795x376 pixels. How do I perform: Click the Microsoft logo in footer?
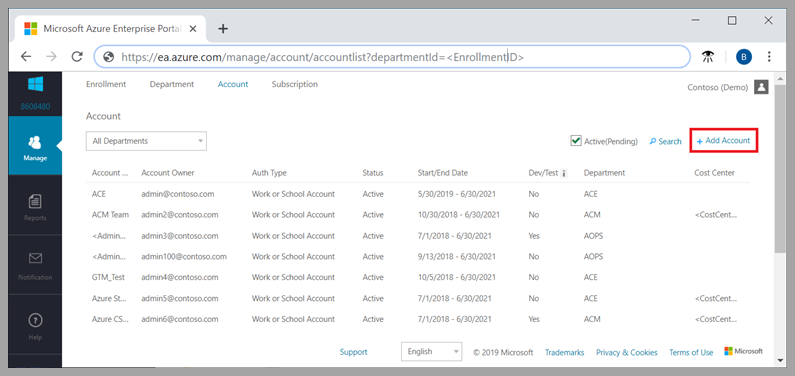click(x=744, y=351)
